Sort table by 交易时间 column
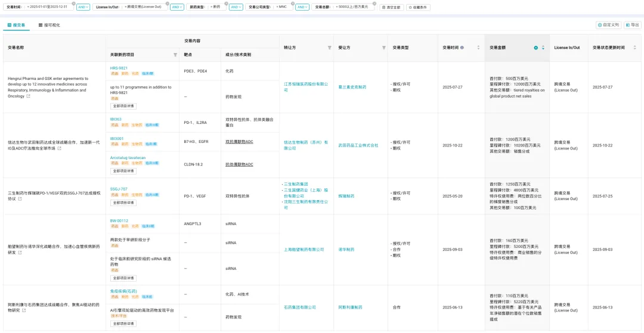Viewport: 644px width, 333px height. pyautogui.click(x=478, y=48)
